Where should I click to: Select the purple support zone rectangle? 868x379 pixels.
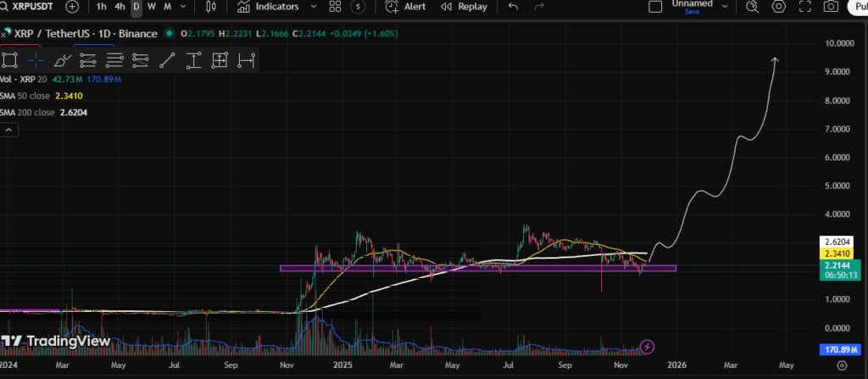click(x=478, y=268)
